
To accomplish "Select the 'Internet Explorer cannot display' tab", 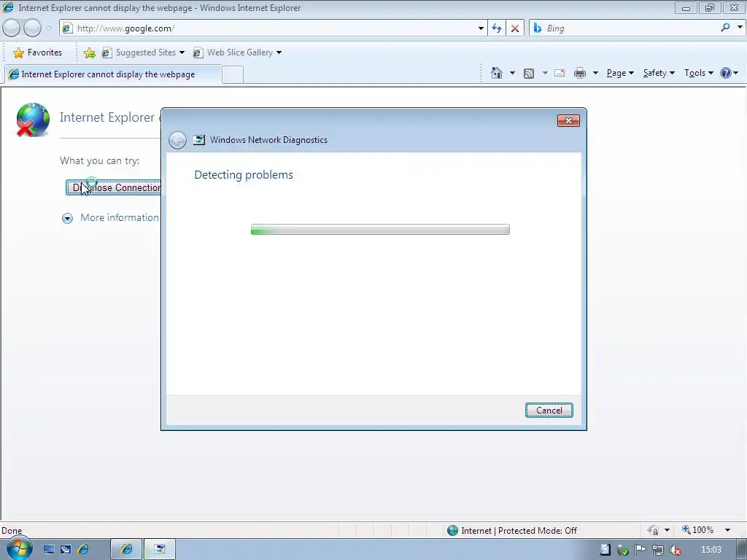I will [x=113, y=74].
